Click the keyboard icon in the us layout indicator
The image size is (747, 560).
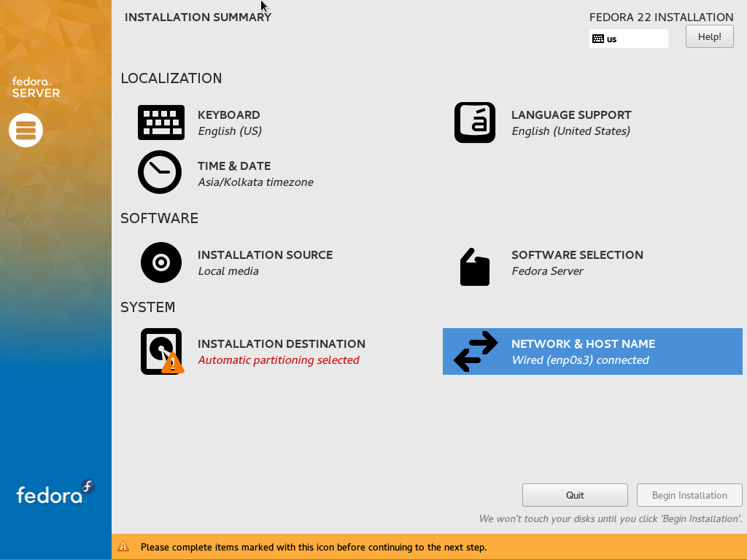[598, 39]
